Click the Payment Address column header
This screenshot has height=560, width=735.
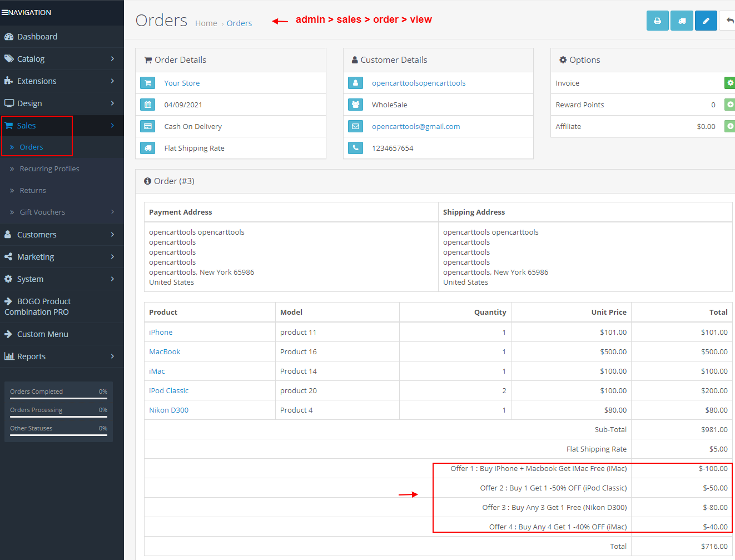181,212
